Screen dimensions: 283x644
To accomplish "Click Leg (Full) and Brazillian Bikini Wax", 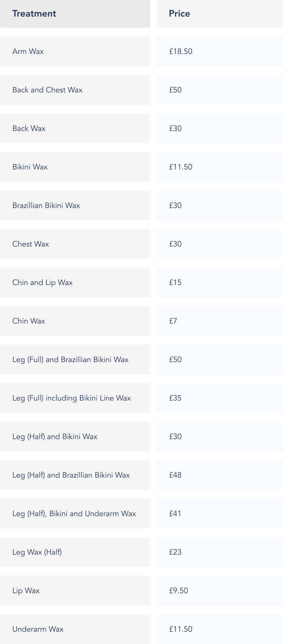I will pos(70,359).
